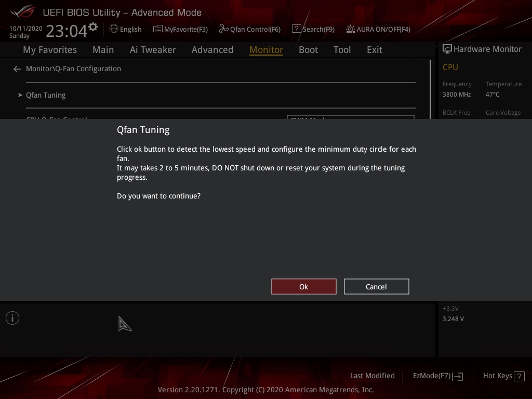Switch to the Tool tab
Viewport: 532px width, 399px height.
click(342, 50)
